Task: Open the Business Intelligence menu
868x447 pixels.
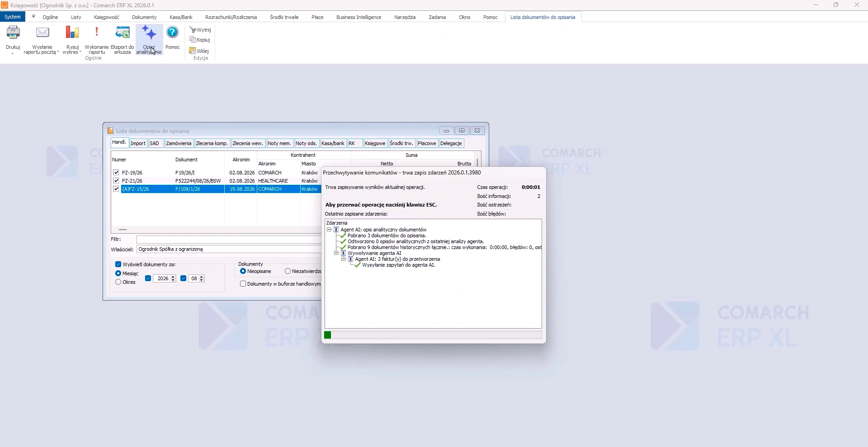Action: 359,17
